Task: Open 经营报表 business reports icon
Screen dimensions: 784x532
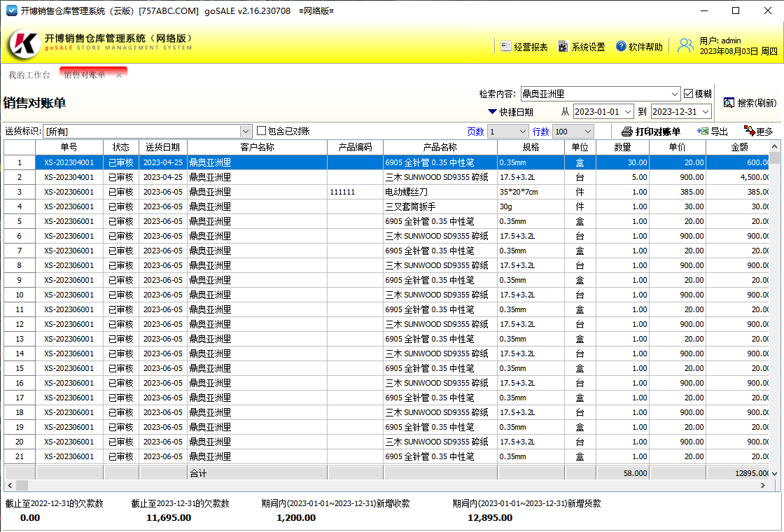Action: point(507,47)
